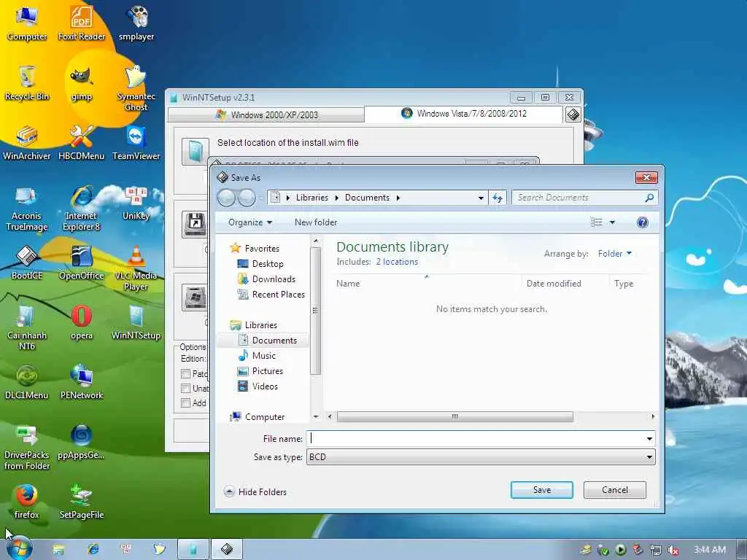Open WinArchiver desktop icon
The image size is (747, 560).
(x=27, y=143)
